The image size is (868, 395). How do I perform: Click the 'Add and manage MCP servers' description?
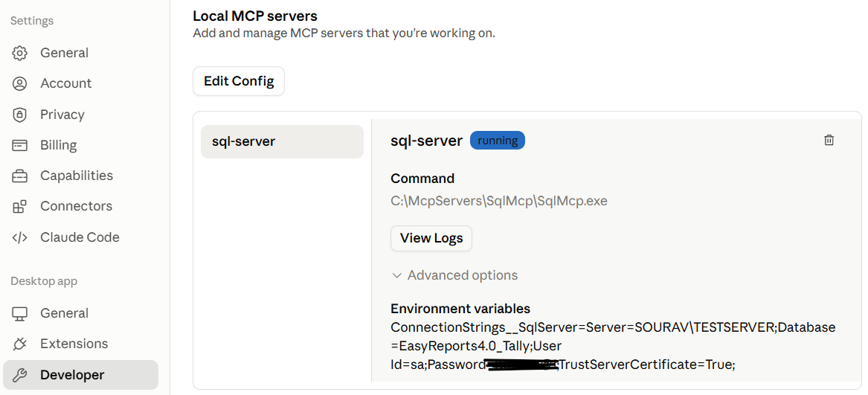tap(344, 33)
